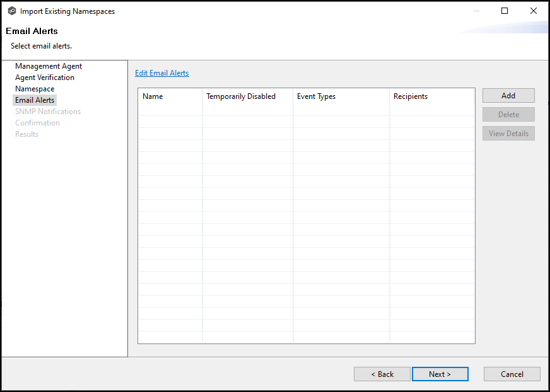Viewport: 550px width, 392px height.
Task: Click the View Details button
Action: pos(508,134)
